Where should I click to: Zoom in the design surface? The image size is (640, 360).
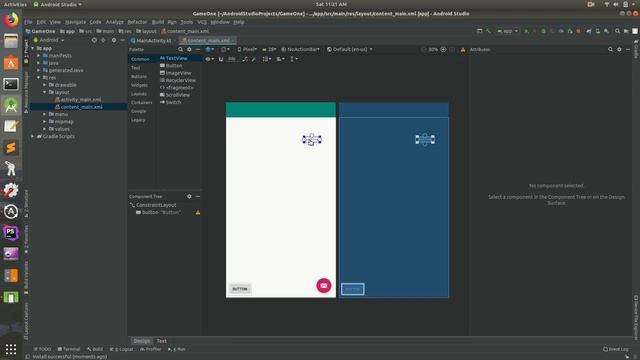[443, 49]
